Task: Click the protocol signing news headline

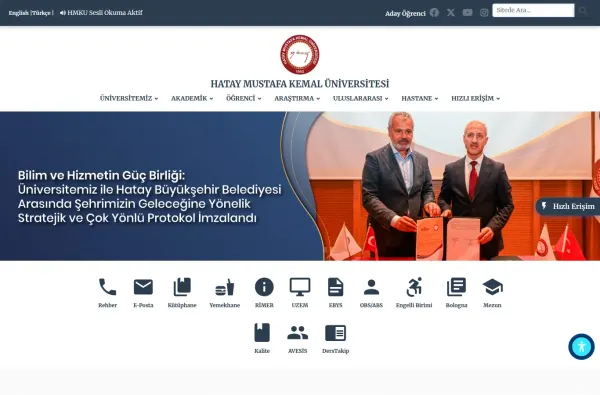Action: point(150,197)
